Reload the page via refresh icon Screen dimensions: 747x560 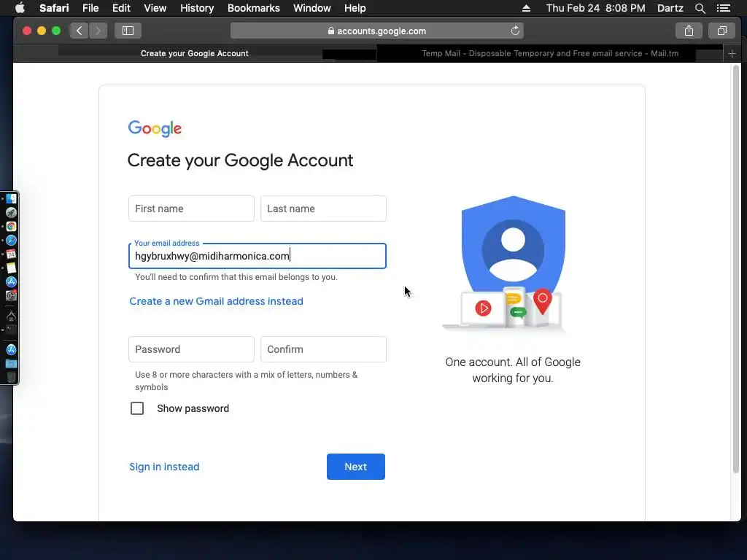(515, 31)
